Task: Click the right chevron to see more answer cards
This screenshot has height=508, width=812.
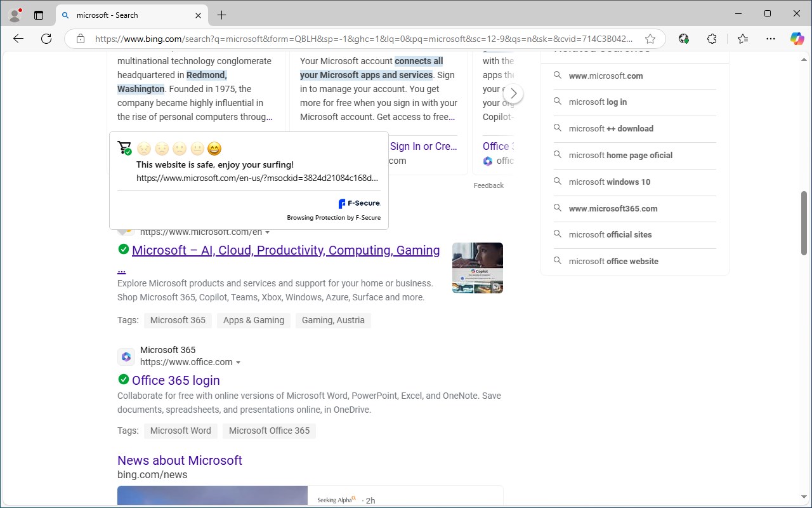Action: coord(513,93)
